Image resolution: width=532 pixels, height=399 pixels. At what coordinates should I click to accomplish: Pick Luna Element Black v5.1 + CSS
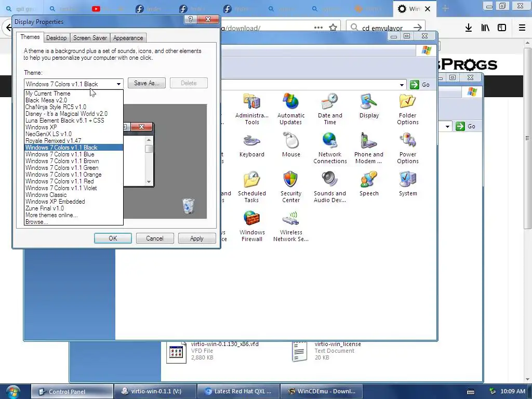coord(74,121)
